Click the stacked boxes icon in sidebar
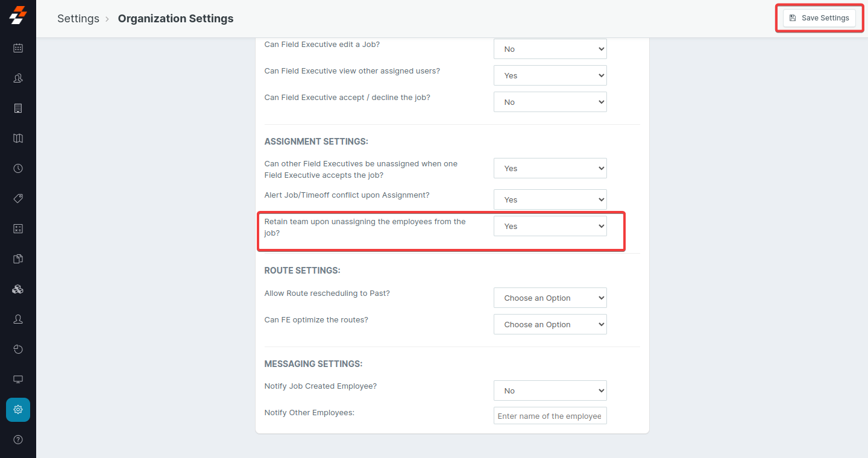This screenshot has height=458, width=868. 18,289
